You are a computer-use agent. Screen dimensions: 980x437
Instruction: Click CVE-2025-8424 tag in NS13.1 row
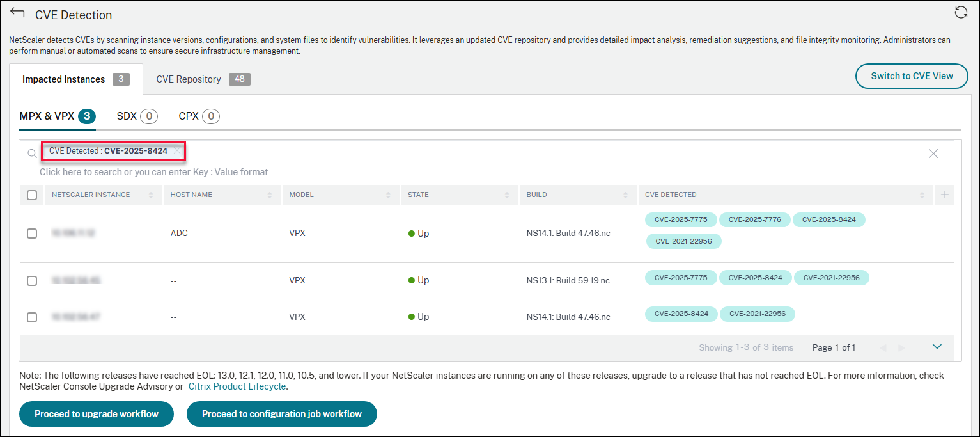coord(755,278)
